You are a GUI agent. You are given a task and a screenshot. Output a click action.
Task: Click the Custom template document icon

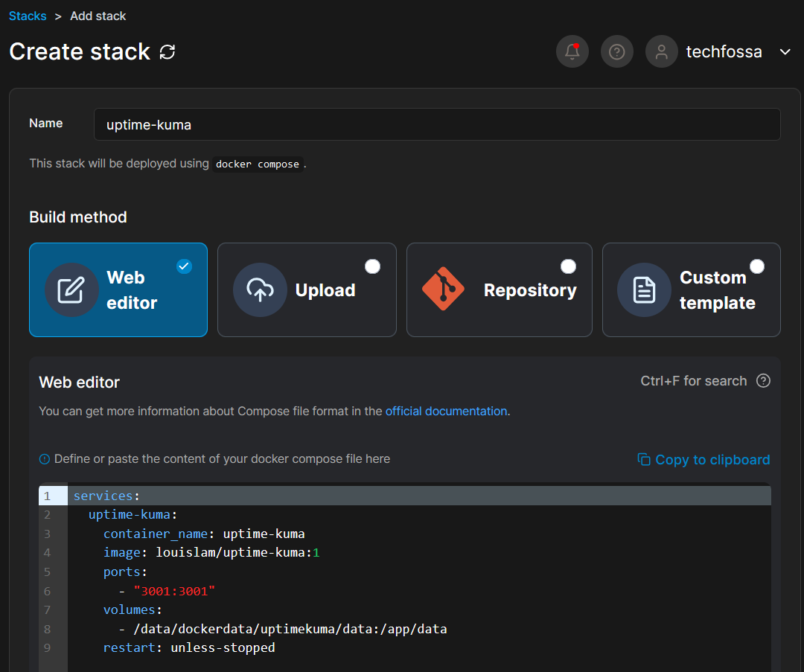tap(644, 290)
